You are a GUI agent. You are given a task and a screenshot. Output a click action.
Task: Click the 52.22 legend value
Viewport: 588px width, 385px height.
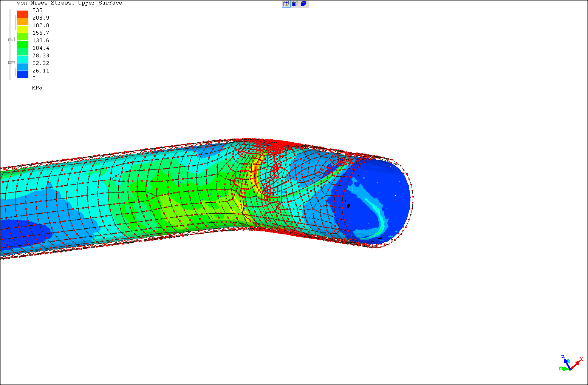[41, 63]
